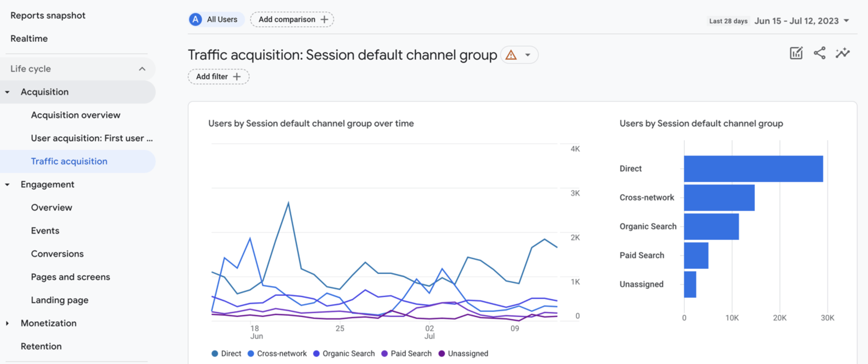Expand the Monetization tree arrow
868x364 pixels.
tap(7, 323)
